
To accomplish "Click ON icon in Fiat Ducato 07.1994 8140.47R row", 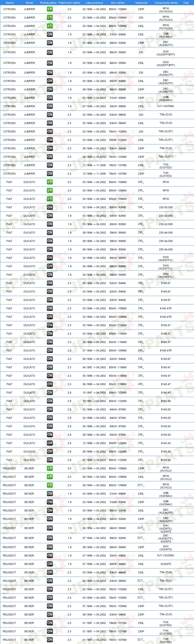I will pos(50,350).
